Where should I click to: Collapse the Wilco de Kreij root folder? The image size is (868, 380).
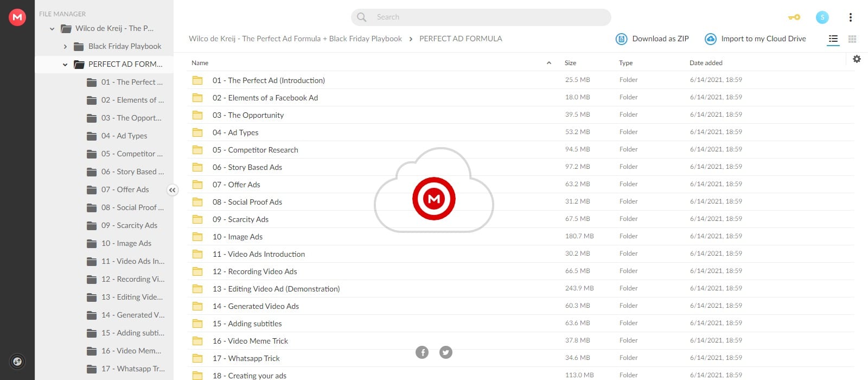52,29
